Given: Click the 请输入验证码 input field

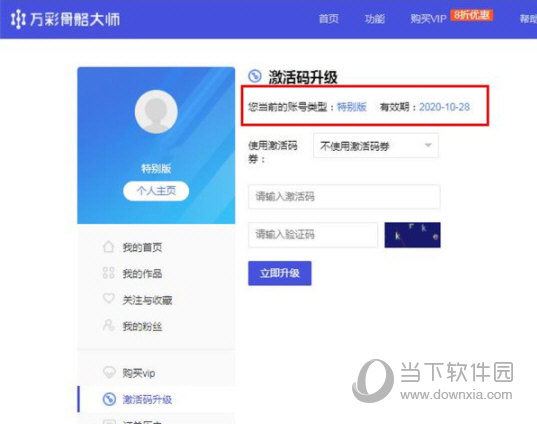Looking at the screenshot, I should click(x=313, y=235).
